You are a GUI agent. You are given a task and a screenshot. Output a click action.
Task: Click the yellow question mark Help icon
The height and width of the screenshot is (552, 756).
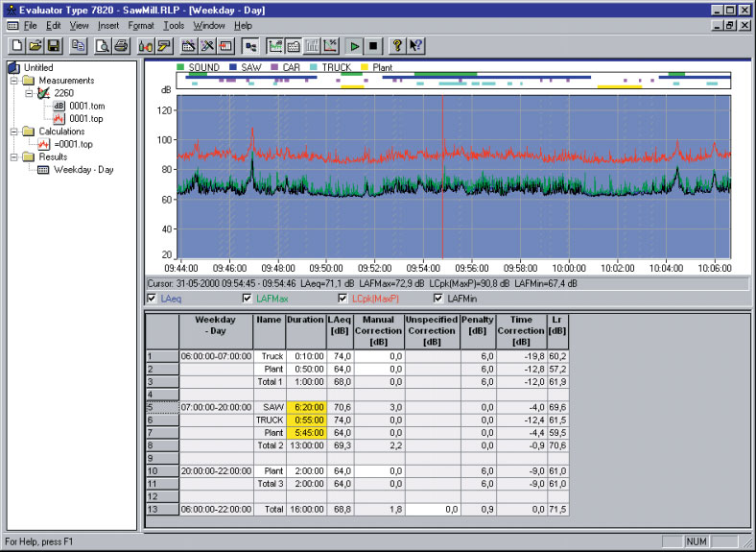click(398, 45)
